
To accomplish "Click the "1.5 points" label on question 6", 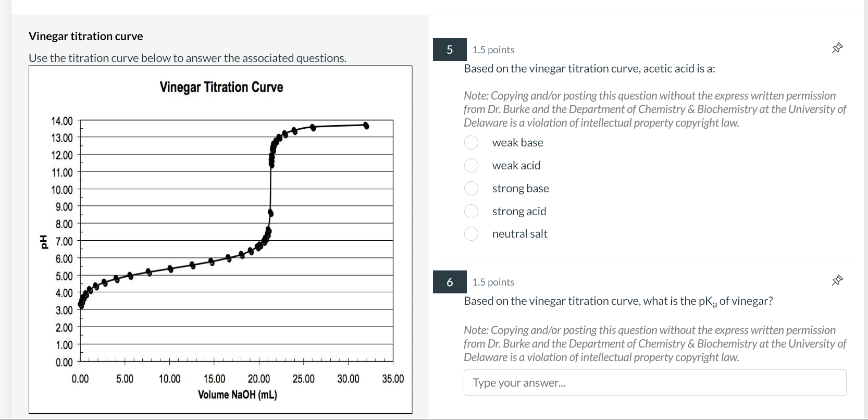I will pos(493,282).
